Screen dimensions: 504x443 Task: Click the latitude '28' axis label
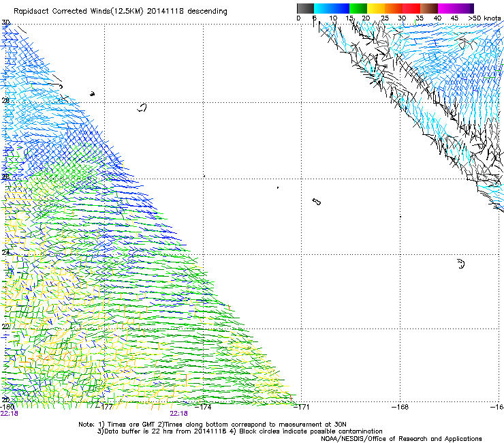5,100
